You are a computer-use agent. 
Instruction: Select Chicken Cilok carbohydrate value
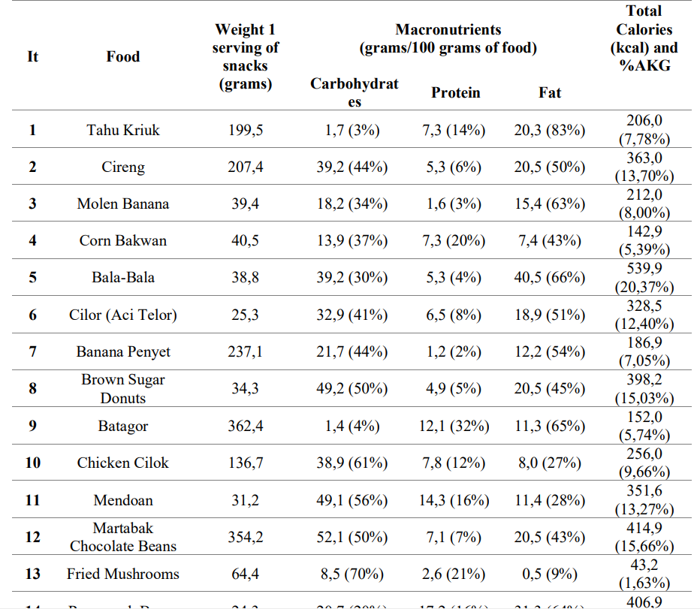(352, 463)
